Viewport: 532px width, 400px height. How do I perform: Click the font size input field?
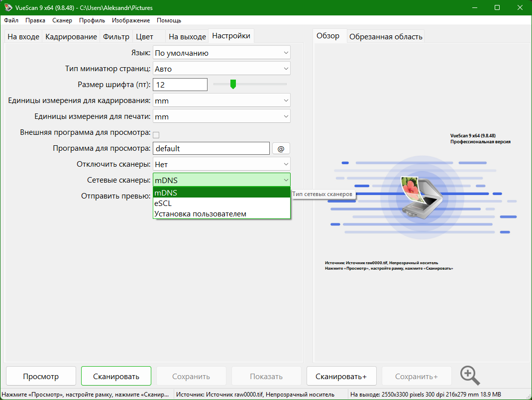pyautogui.click(x=180, y=85)
